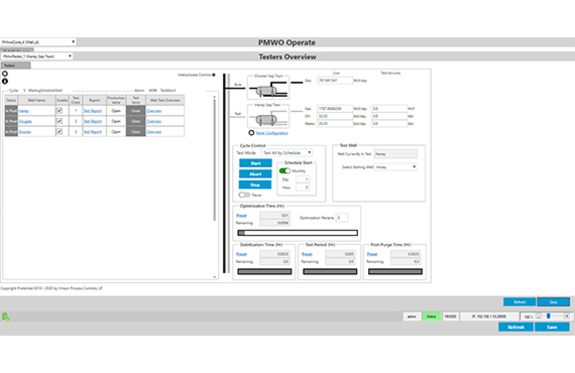Screen dimensions: 575x373
Task: Click the well table vertical scrollbar
Action: click(x=215, y=187)
